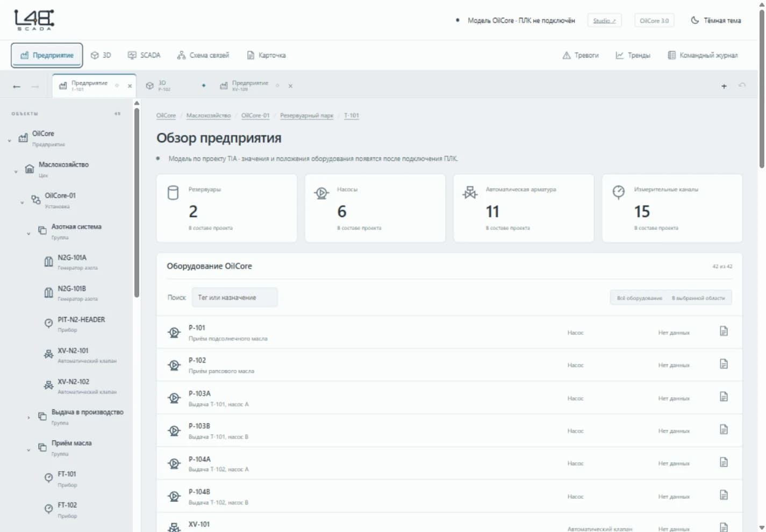Toggle the dark theme (Тёмная тема)
This screenshot has height=532, width=766.
(716, 20)
